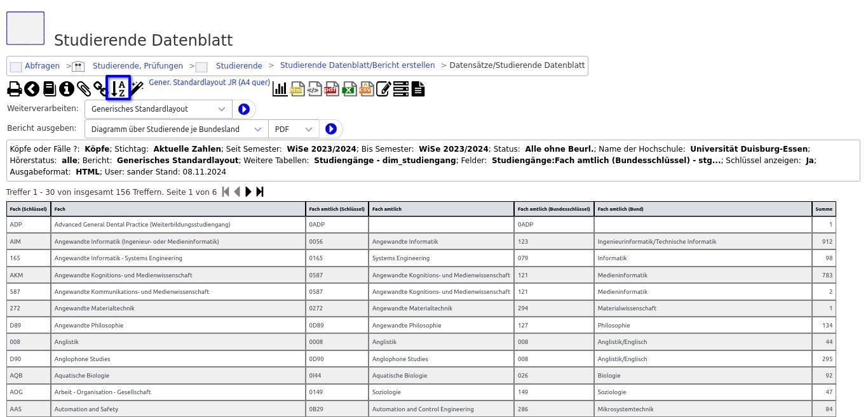Click the XML code export icon
The height and width of the screenshot is (417, 868).
(x=314, y=89)
